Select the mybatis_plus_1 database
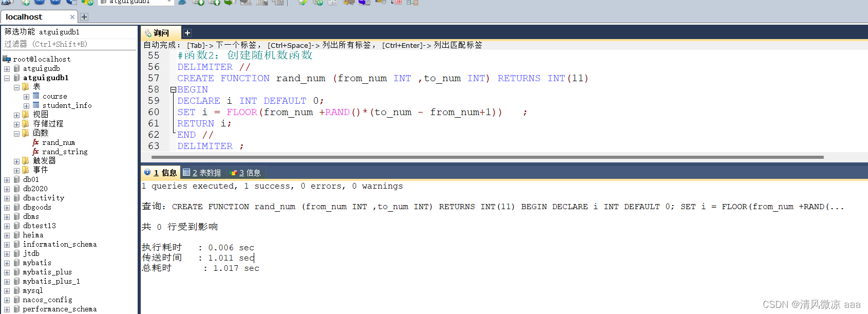The image size is (868, 314). click(51, 281)
